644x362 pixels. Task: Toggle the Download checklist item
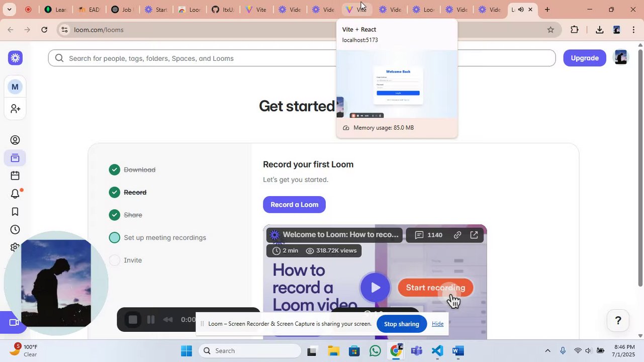(132, 169)
